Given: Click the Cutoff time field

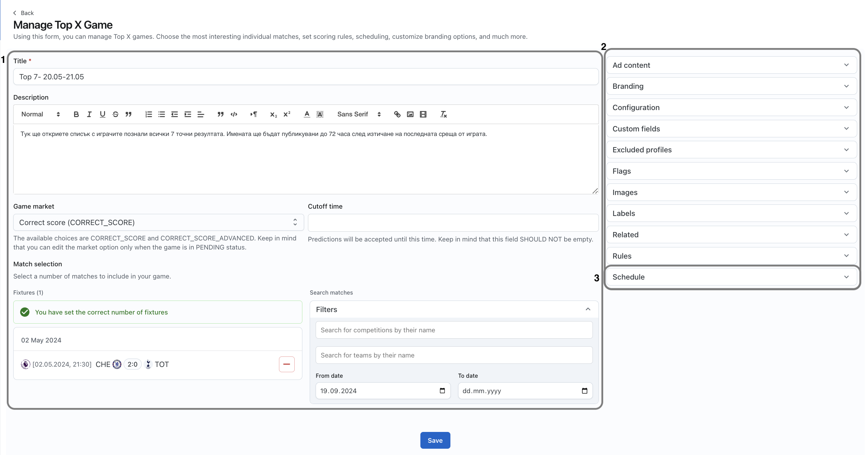Looking at the screenshot, I should pos(453,223).
